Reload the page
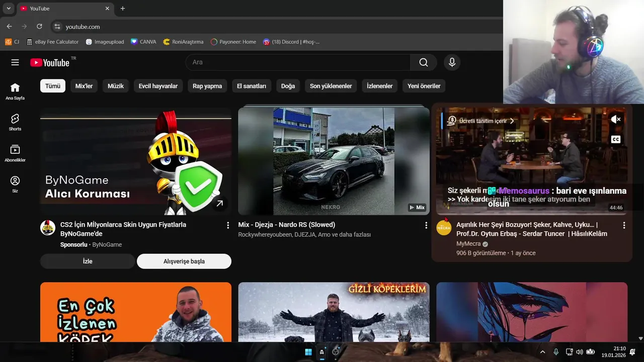This screenshot has width=644, height=362. 39,27
